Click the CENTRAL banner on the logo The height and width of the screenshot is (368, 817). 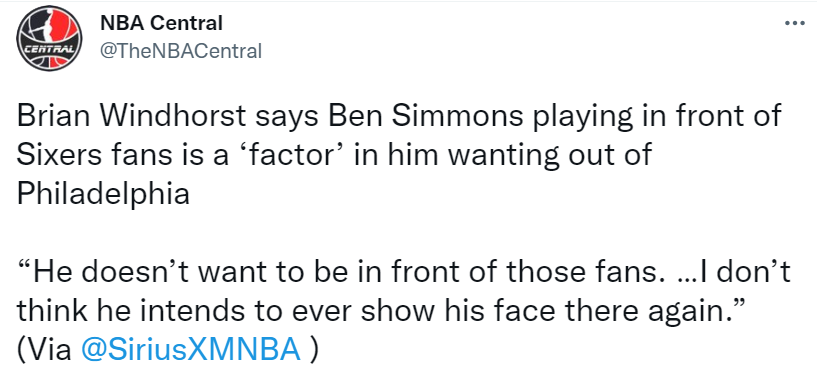[49, 50]
